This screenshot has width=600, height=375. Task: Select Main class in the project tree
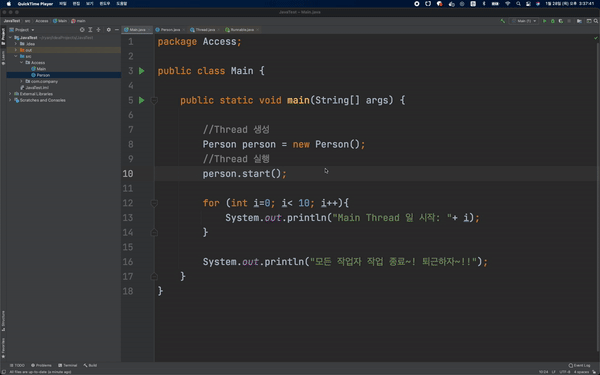coord(38,69)
